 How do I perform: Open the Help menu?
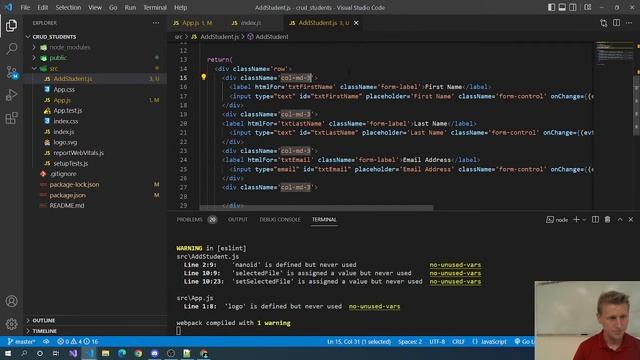(x=180, y=7)
